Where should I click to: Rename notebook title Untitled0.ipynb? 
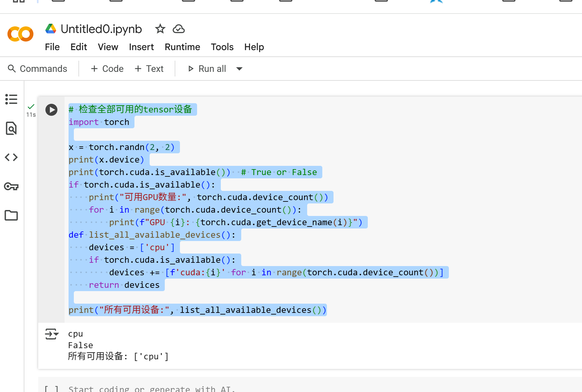101,29
